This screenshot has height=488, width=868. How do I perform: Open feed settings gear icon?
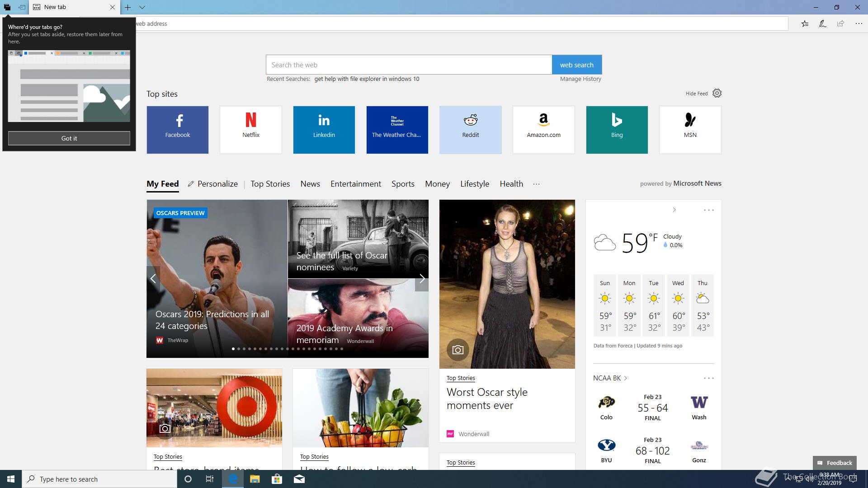[x=717, y=93]
